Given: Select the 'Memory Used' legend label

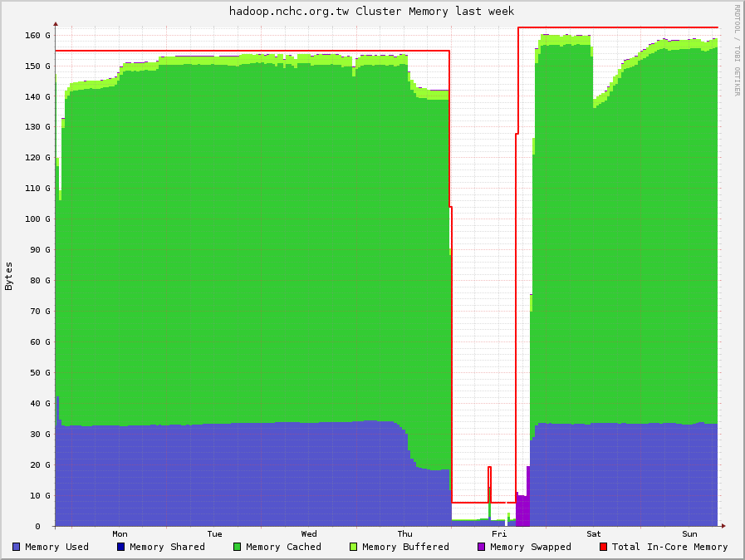Looking at the screenshot, I should tap(57, 547).
